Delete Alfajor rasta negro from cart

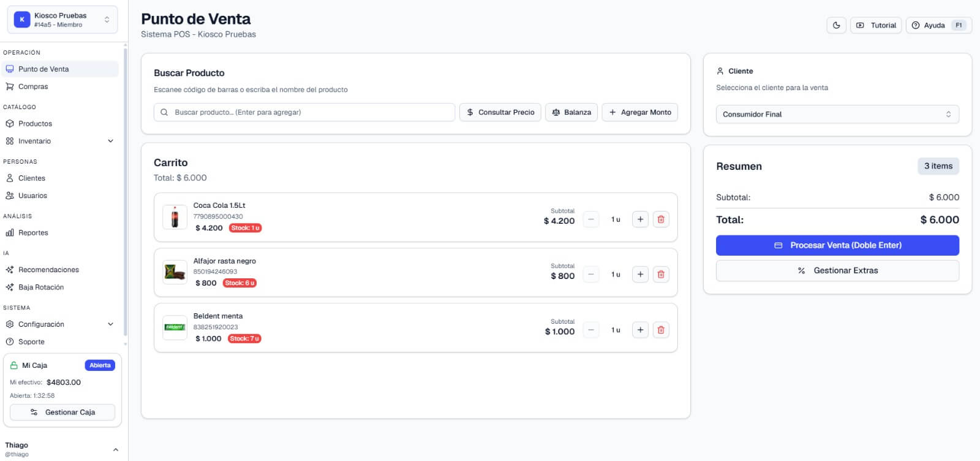(661, 275)
